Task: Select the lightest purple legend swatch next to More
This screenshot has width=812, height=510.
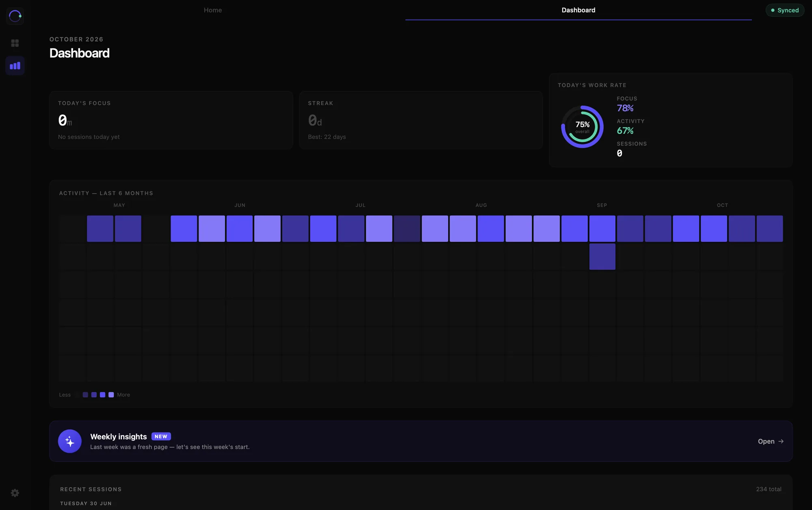Action: point(111,395)
